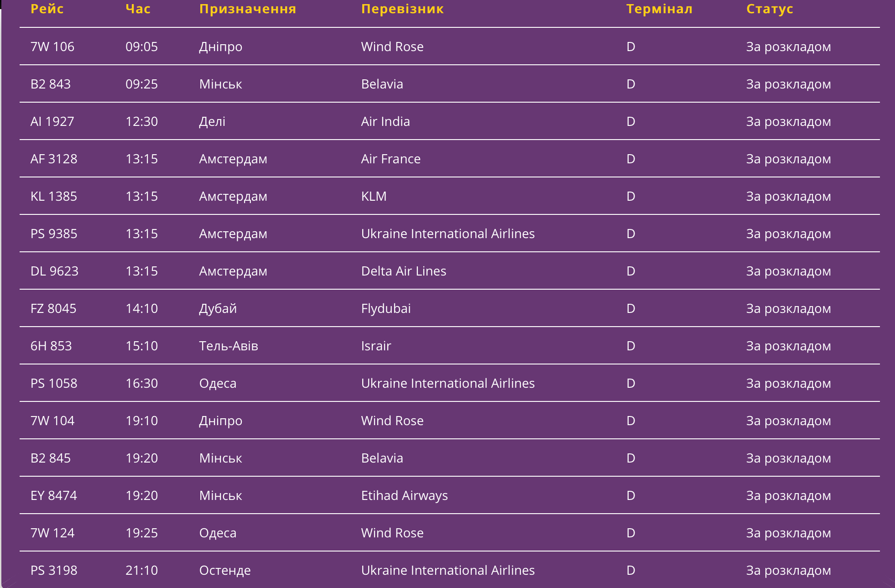Click flight B2 843 to Мінськ

(x=51, y=84)
